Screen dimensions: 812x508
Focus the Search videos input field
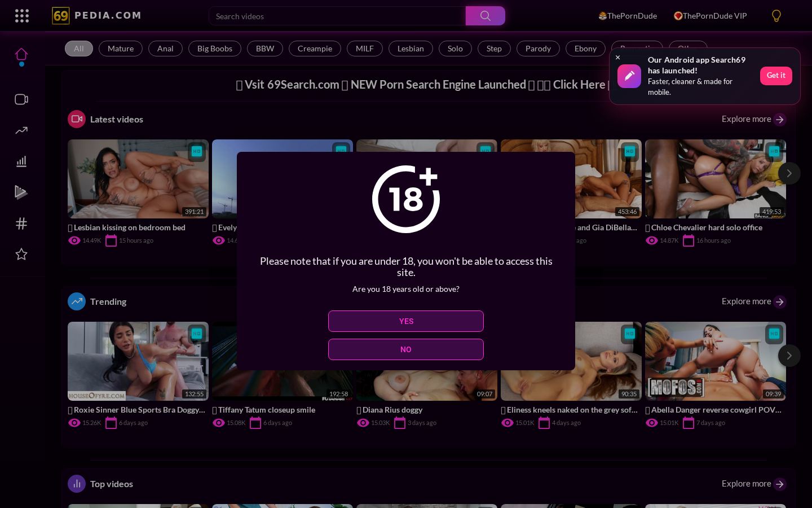coord(337,16)
